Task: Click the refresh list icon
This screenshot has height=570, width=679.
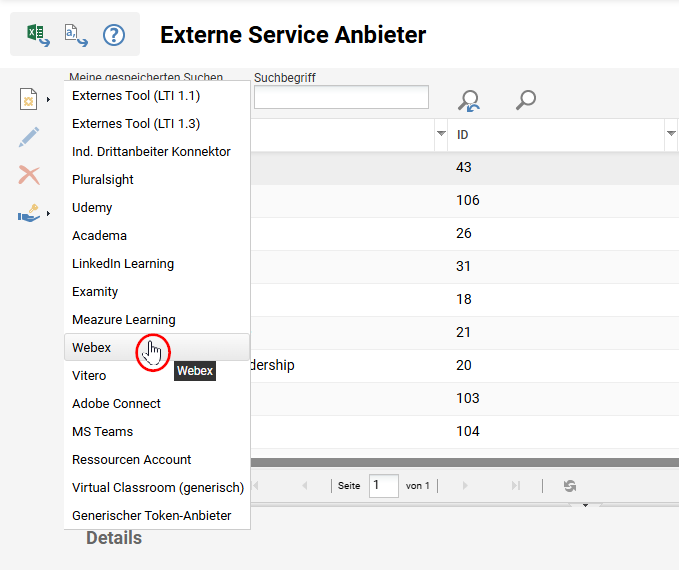Action: click(x=570, y=486)
